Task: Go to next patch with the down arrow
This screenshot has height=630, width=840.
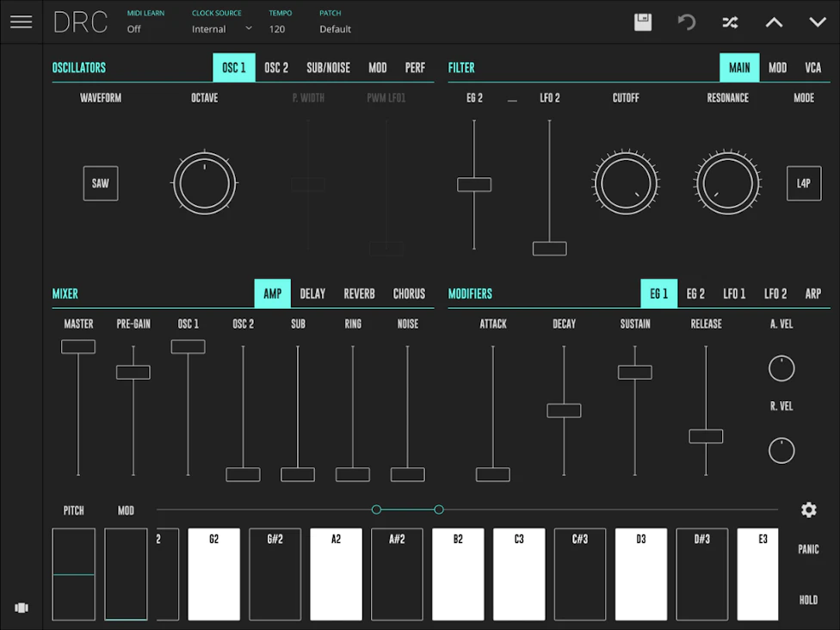Action: (x=817, y=22)
